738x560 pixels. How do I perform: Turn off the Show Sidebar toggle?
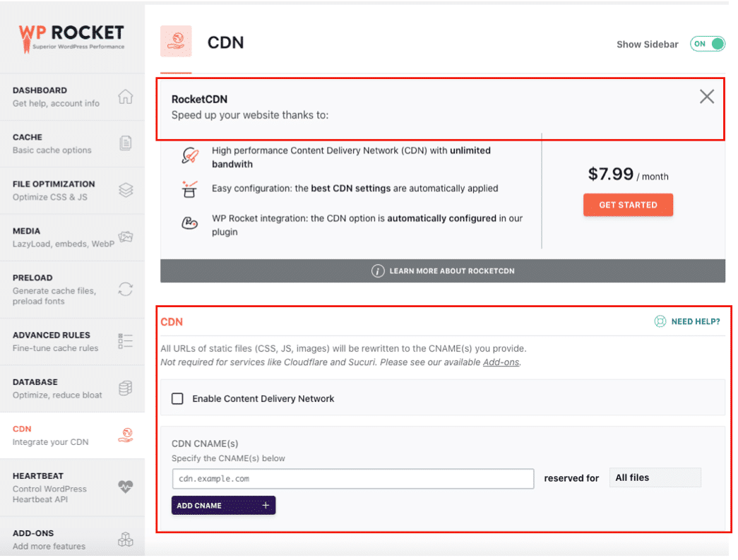[707, 44]
